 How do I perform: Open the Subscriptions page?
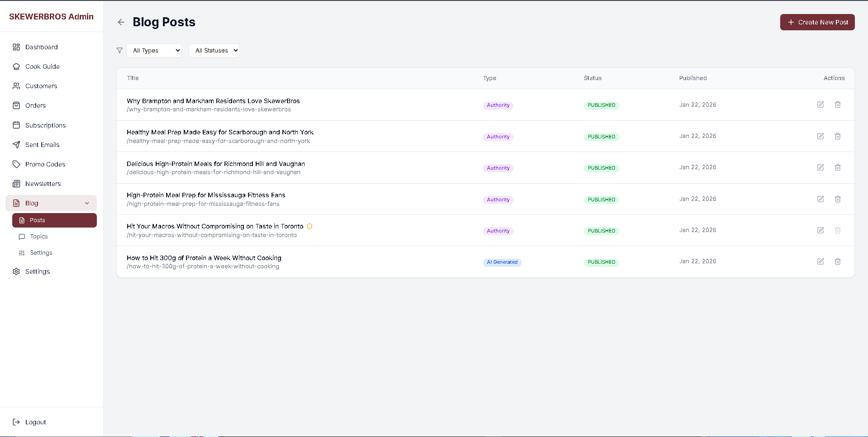pyautogui.click(x=45, y=125)
